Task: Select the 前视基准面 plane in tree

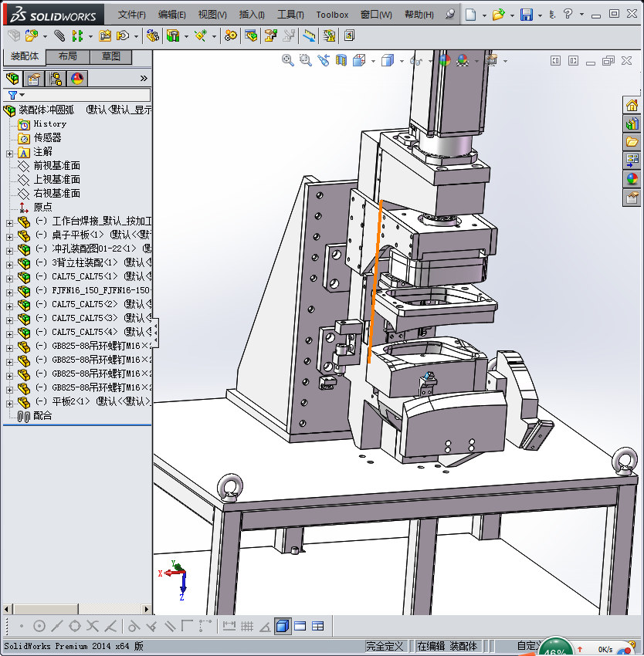Action: point(56,166)
